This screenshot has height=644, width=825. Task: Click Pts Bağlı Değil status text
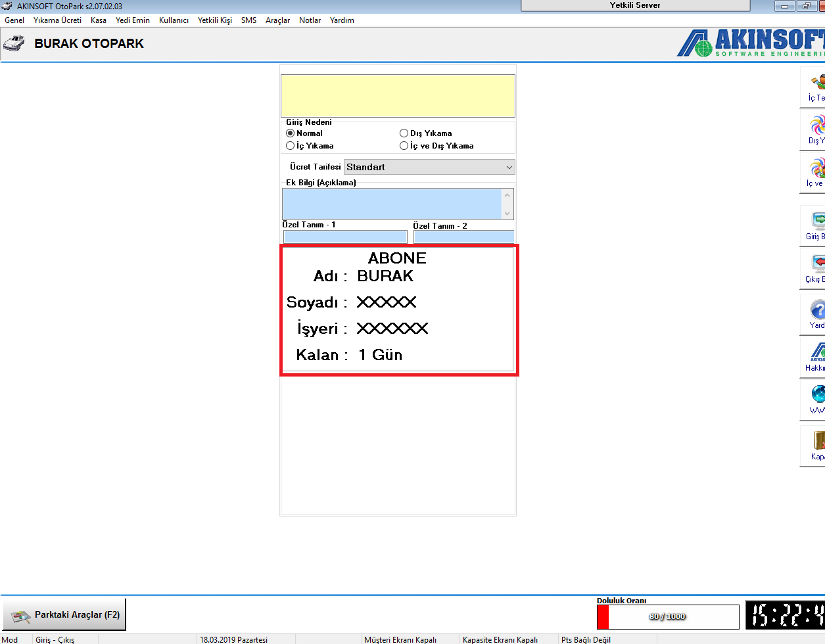point(586,639)
